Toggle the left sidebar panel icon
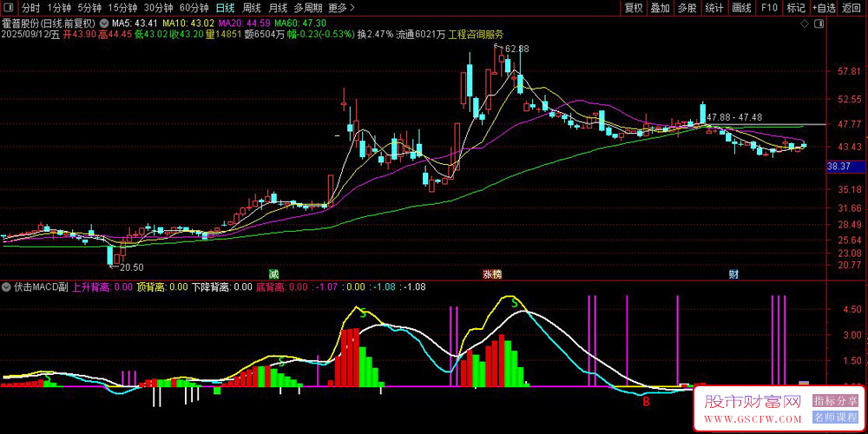This screenshot has height=434, width=868. click(7, 7)
